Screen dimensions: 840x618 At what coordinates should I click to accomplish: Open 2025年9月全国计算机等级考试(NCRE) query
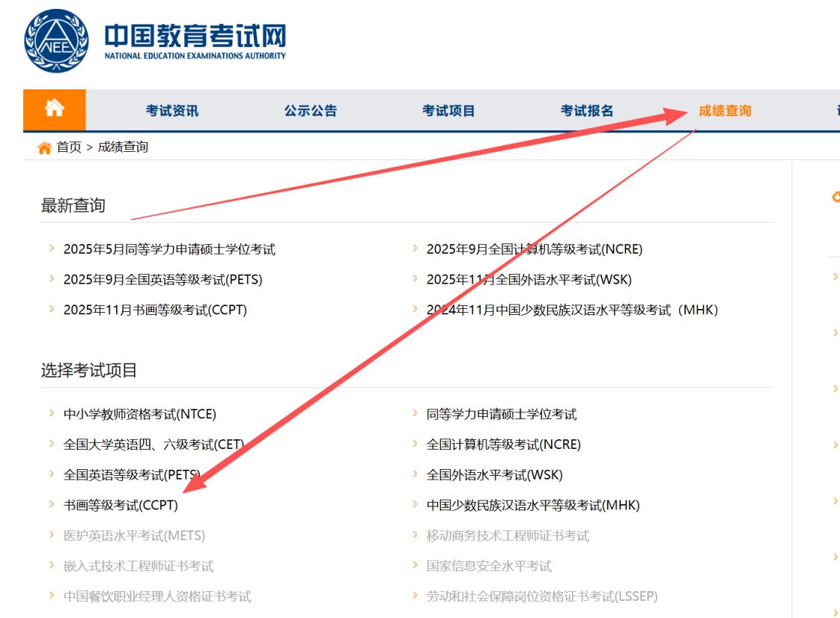click(x=534, y=249)
